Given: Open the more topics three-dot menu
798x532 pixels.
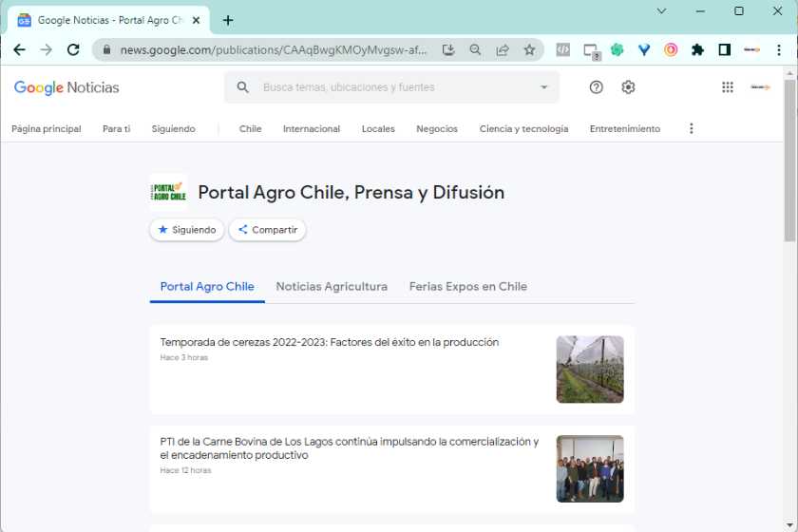Looking at the screenshot, I should click(x=691, y=128).
